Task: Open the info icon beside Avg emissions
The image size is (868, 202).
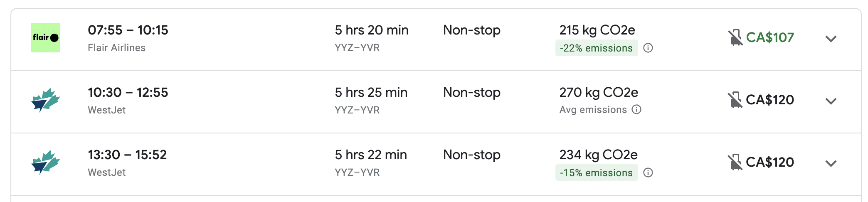Action: [636, 110]
